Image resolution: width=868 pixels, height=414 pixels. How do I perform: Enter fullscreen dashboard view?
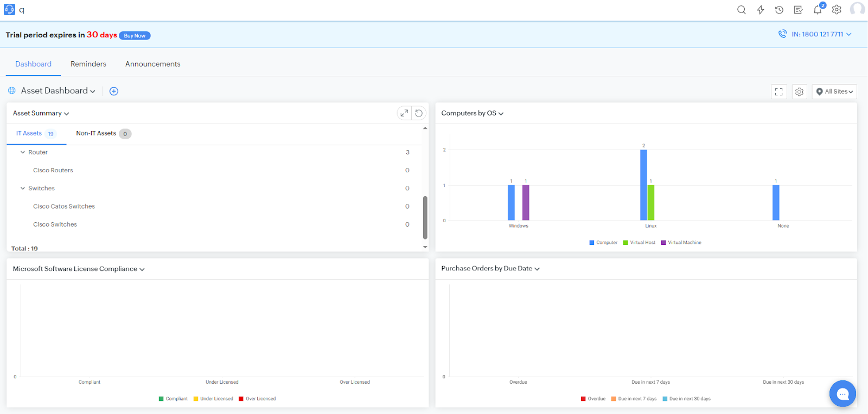pyautogui.click(x=778, y=92)
